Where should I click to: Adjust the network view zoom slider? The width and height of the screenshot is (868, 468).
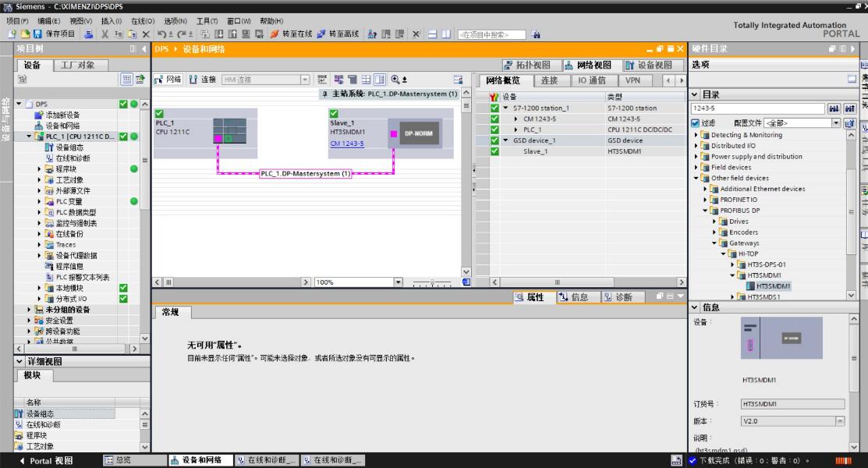pos(432,282)
